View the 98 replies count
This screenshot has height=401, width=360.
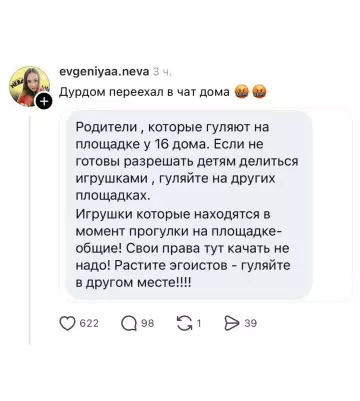[148, 323]
